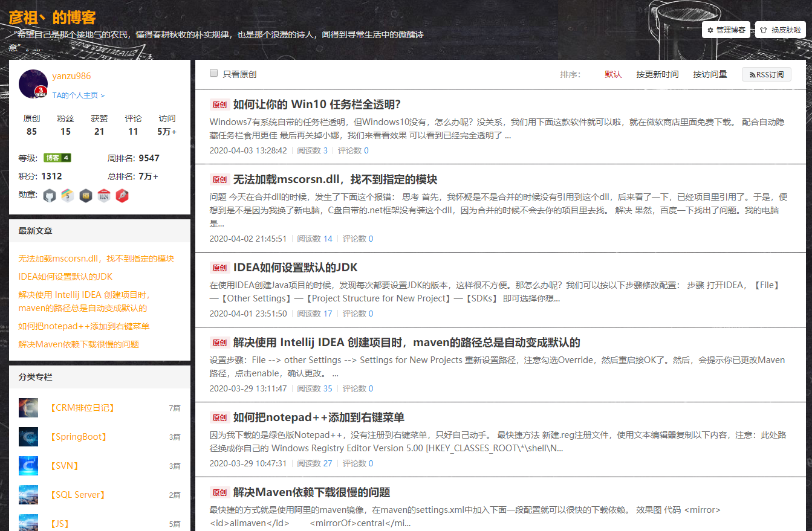Select the number 5 streak medal icon

pyautogui.click(x=67, y=195)
